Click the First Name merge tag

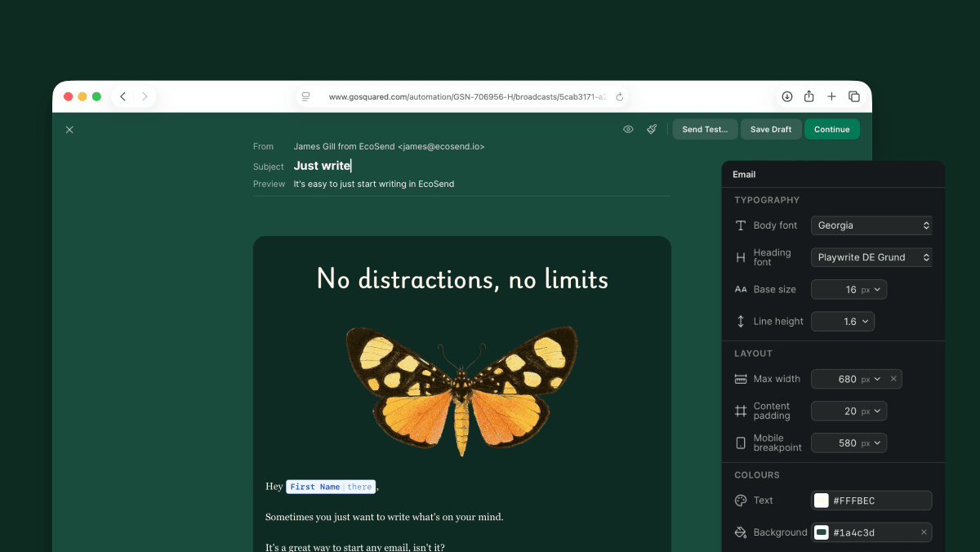314,487
